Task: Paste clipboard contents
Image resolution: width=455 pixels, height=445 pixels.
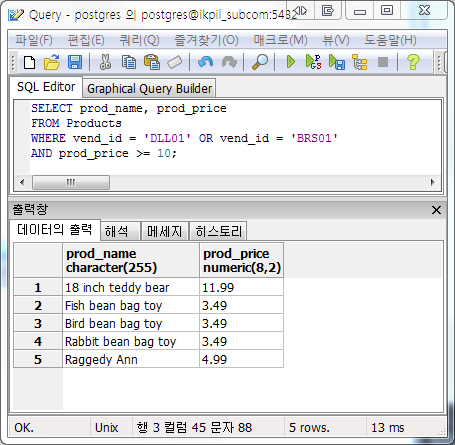Action: (x=152, y=62)
